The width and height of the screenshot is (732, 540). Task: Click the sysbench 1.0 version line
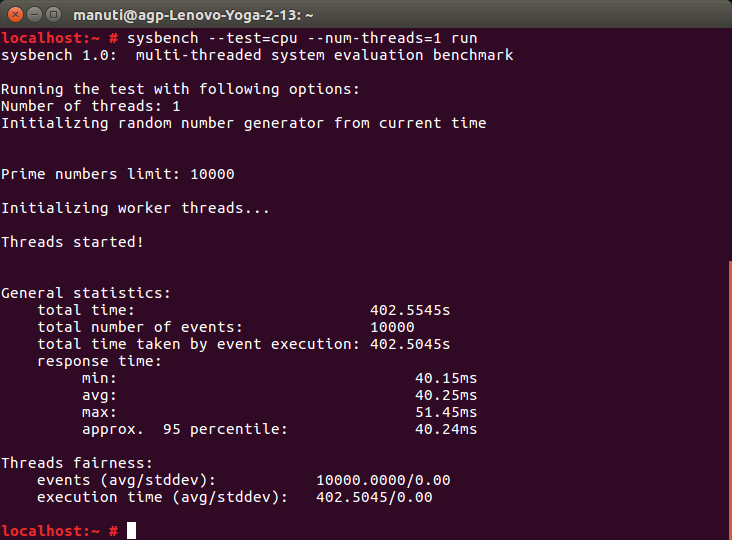pos(257,55)
